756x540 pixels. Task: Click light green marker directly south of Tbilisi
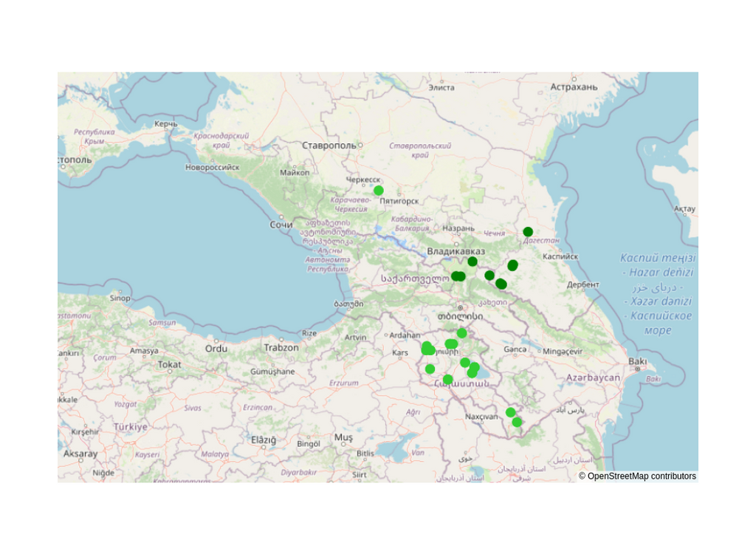pos(461,333)
